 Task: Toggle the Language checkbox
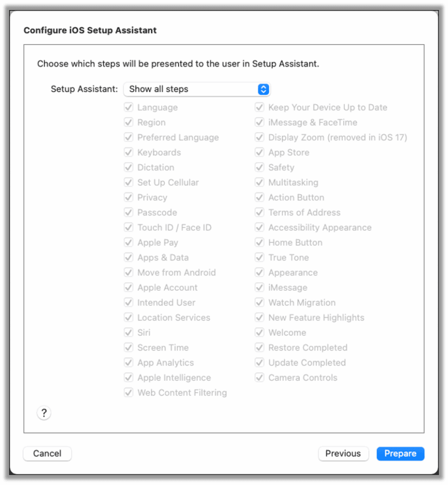(x=128, y=107)
